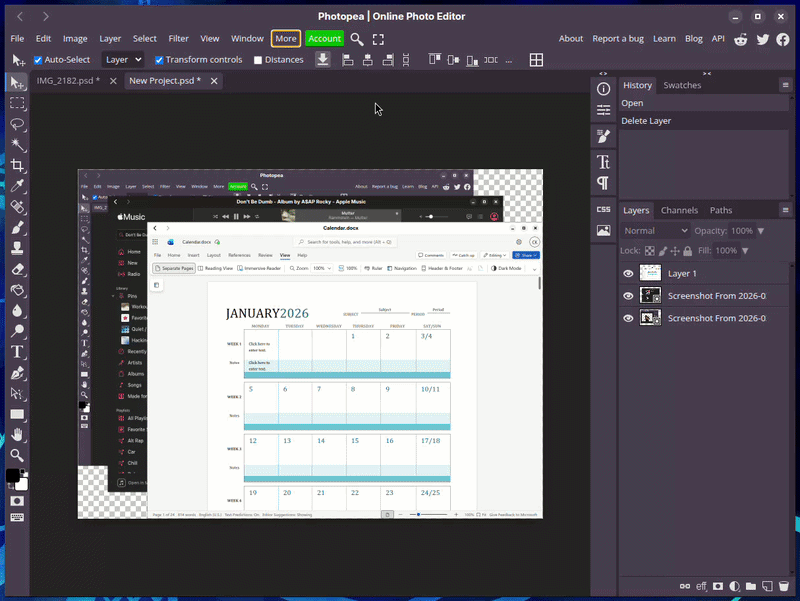Choose the Hand tool
This screenshot has width=800, height=601.
coord(18,435)
